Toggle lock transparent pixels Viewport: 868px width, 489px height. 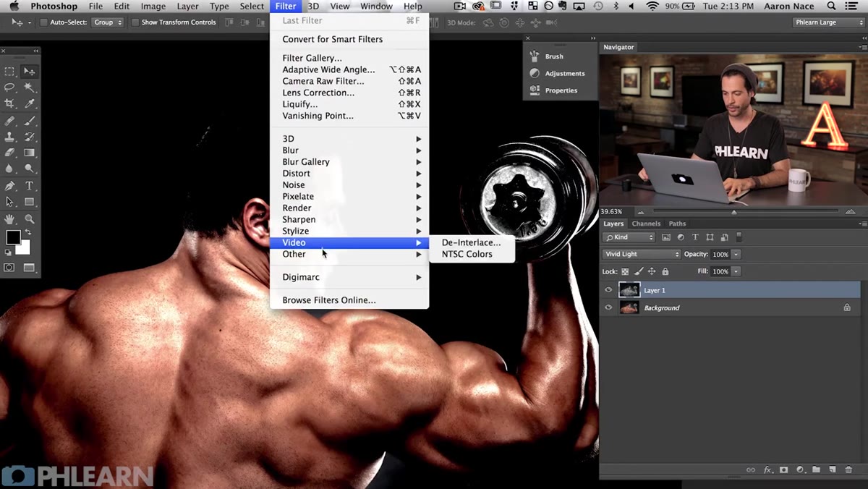point(625,271)
